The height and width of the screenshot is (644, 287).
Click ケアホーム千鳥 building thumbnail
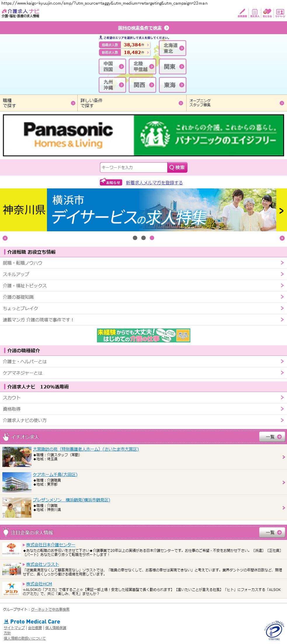point(17,482)
